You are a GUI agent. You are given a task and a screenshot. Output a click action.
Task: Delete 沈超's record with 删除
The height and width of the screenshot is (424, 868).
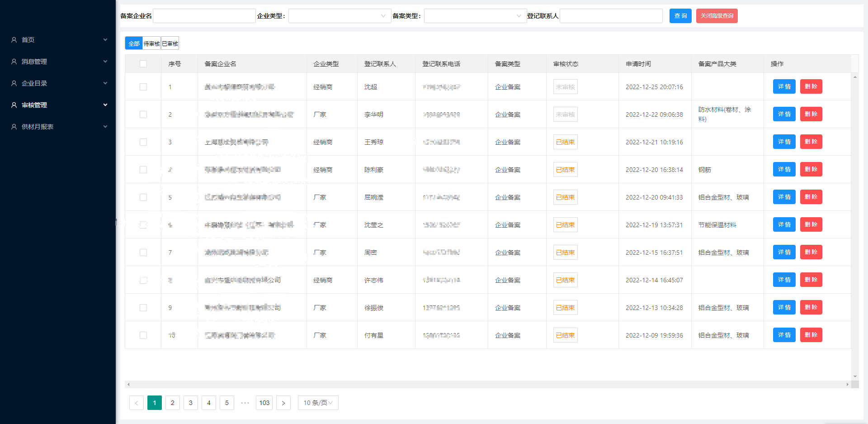point(811,86)
